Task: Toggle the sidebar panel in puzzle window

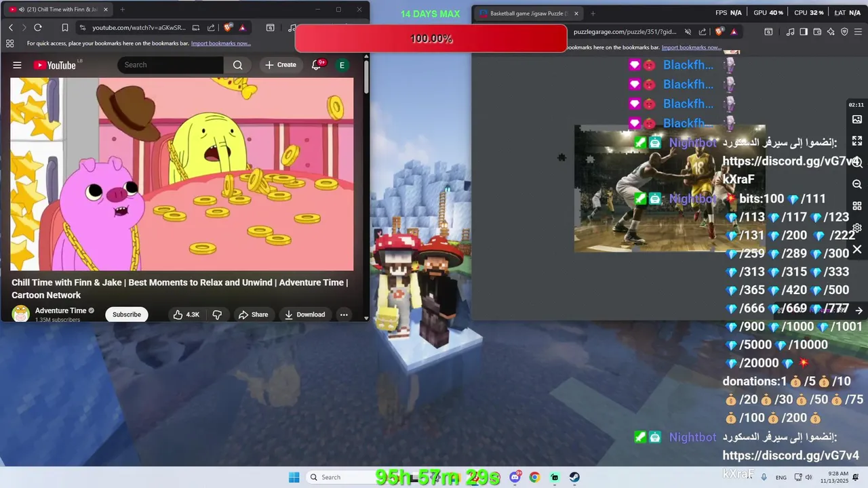Action: point(804,31)
